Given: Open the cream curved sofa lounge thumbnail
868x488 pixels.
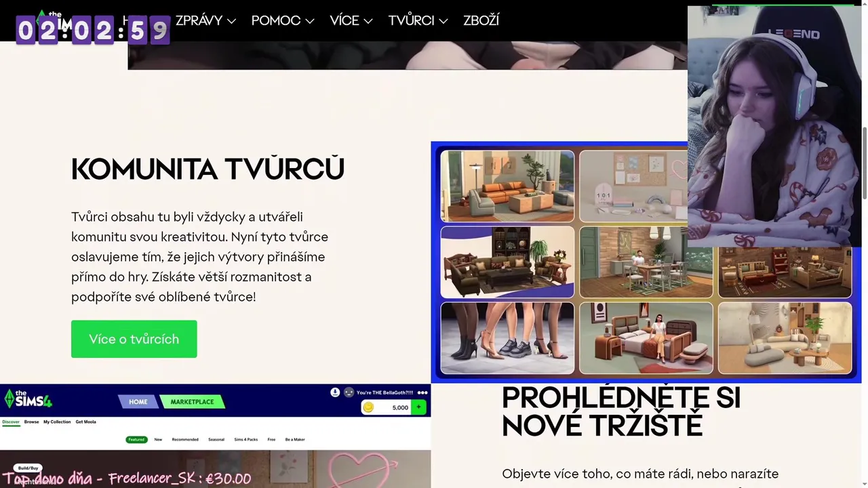Looking at the screenshot, I should pyautogui.click(x=785, y=338).
